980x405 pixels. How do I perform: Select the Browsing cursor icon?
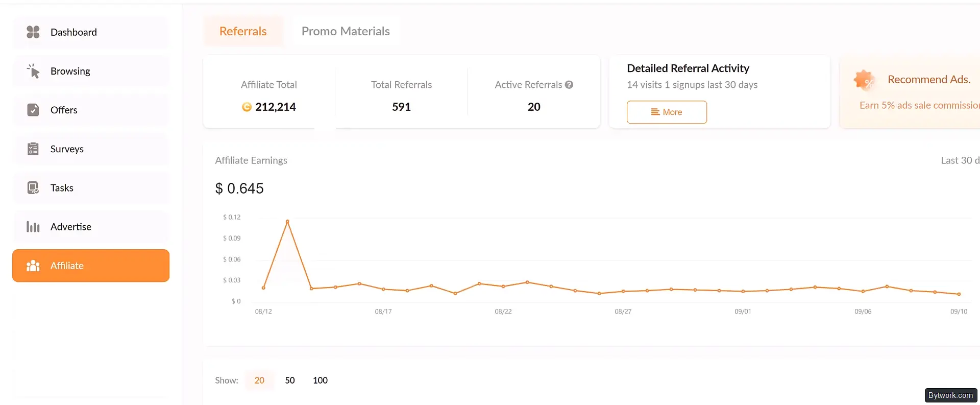33,71
